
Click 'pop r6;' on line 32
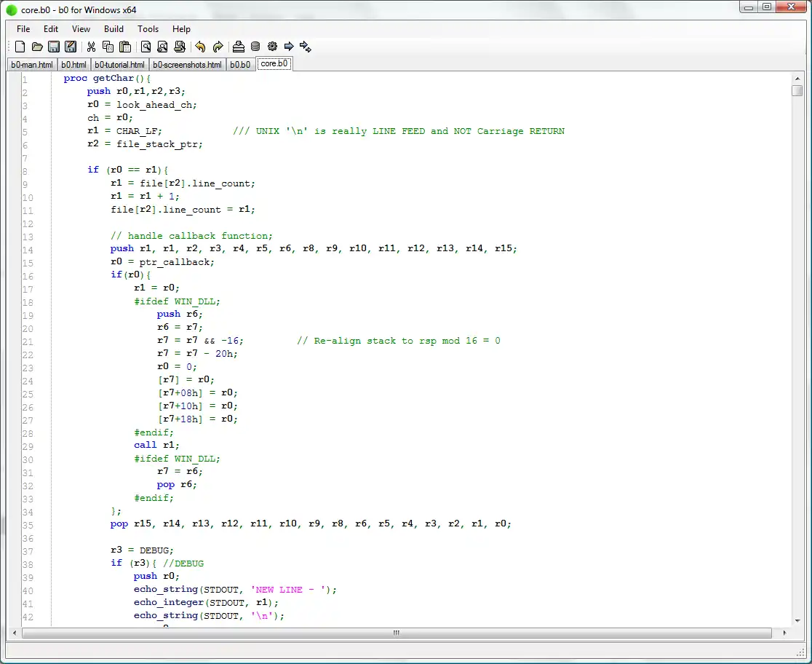[x=177, y=485]
